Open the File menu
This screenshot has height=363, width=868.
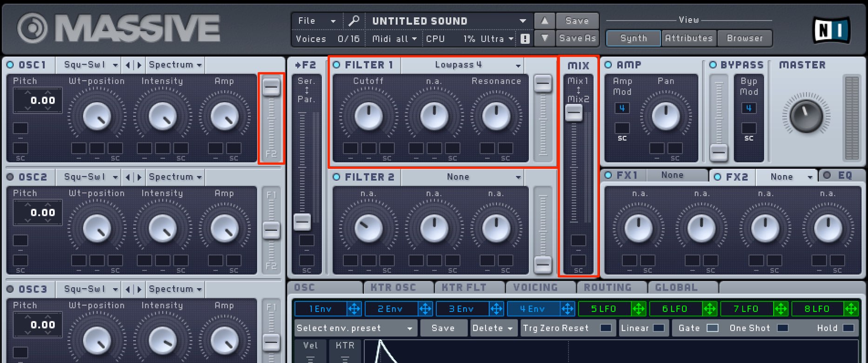[x=317, y=20]
